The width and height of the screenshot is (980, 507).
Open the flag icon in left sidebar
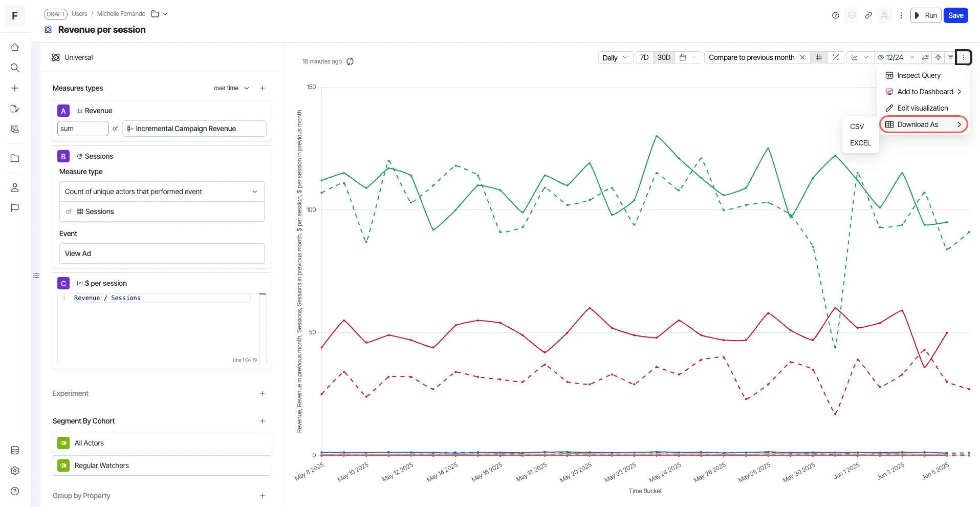(x=15, y=208)
